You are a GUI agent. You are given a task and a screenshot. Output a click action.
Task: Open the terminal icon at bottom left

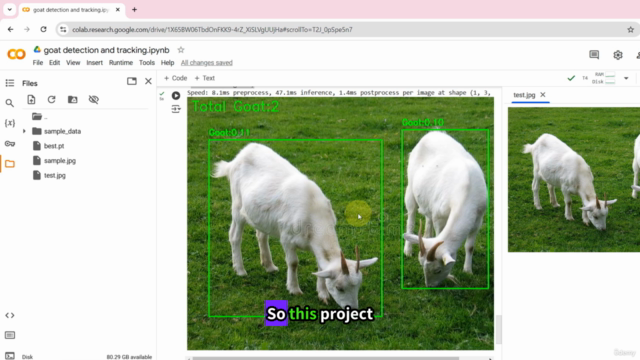pos(10,356)
